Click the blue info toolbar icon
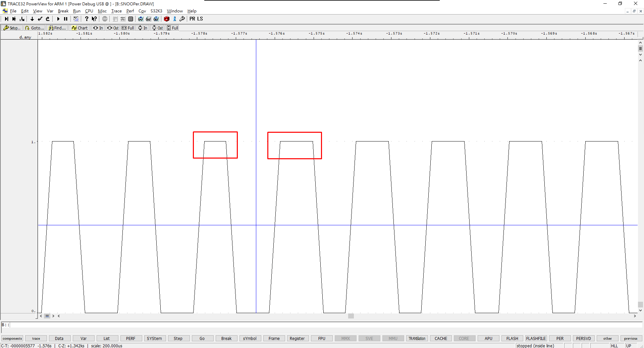644x348 pixels. 174,19
